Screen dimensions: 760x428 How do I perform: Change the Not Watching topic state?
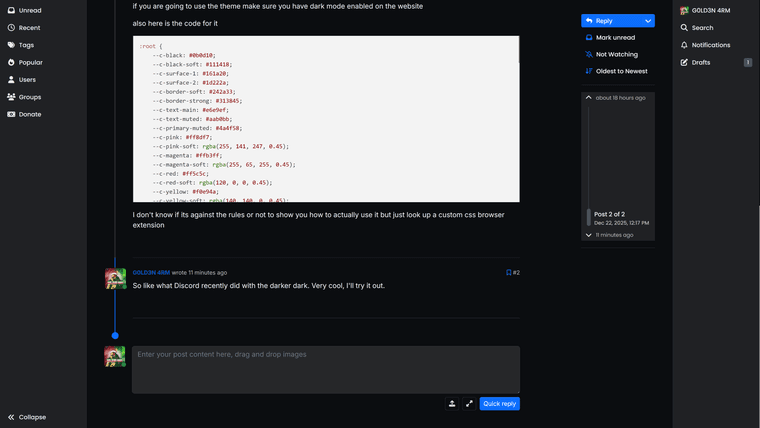[x=615, y=55]
